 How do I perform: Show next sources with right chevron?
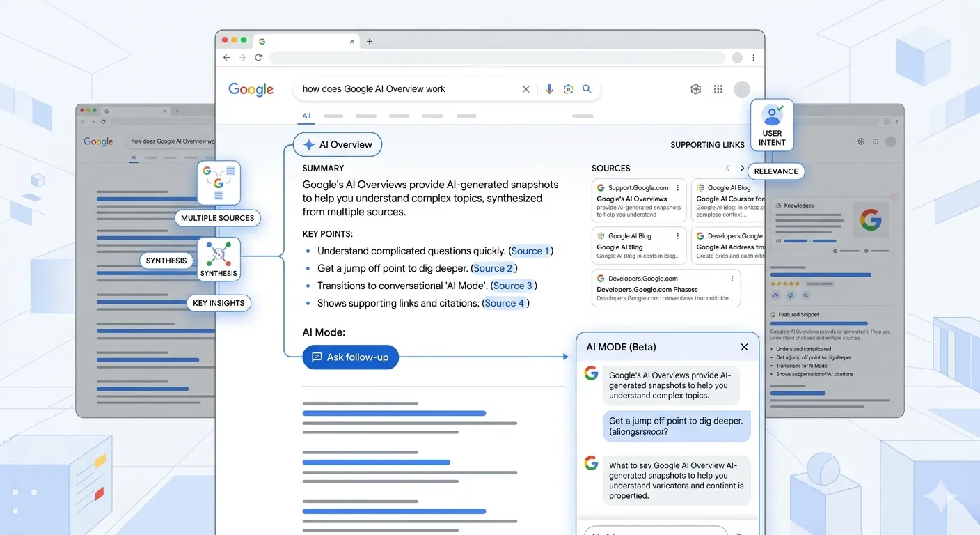(742, 169)
